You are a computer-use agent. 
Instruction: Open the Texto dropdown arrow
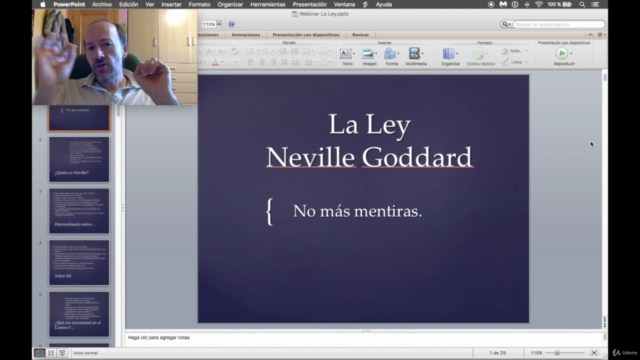[x=353, y=53]
